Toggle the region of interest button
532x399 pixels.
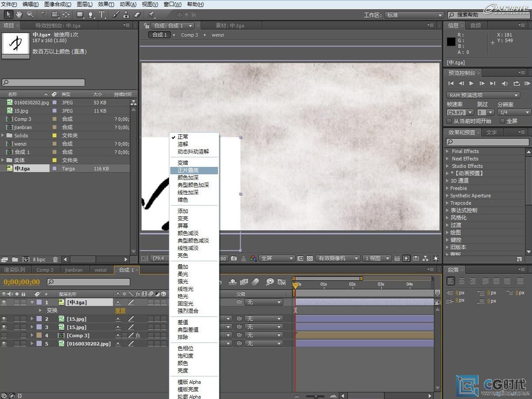click(x=301, y=258)
